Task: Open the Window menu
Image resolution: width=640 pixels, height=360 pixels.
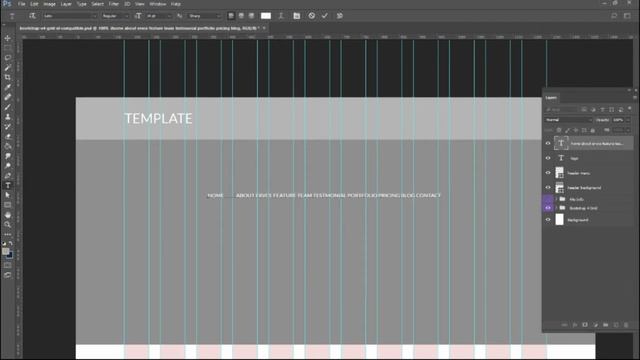Action: pos(158,4)
